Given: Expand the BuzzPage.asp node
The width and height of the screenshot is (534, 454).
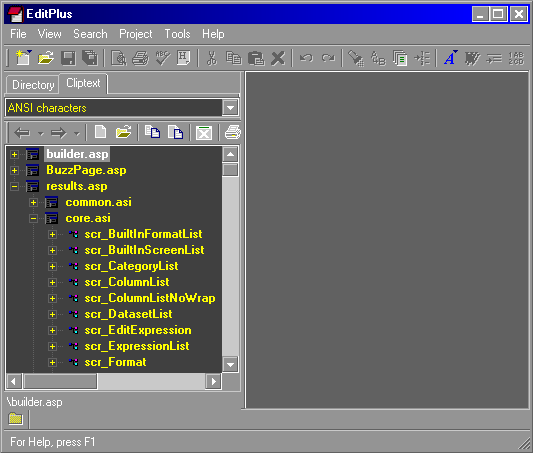Looking at the screenshot, I should (14, 170).
